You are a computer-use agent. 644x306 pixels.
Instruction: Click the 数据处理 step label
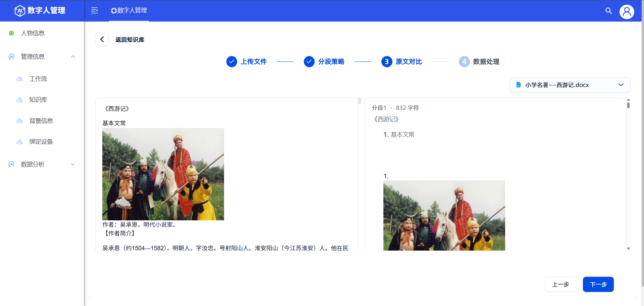[486, 62]
